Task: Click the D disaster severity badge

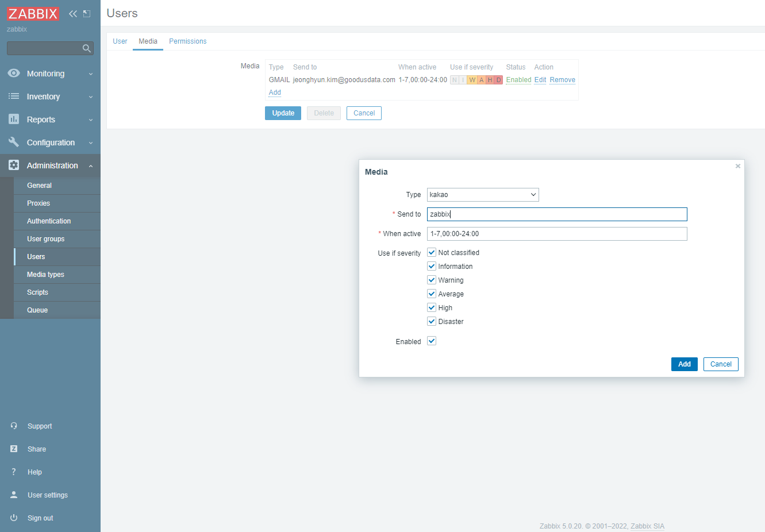Action: 498,80
